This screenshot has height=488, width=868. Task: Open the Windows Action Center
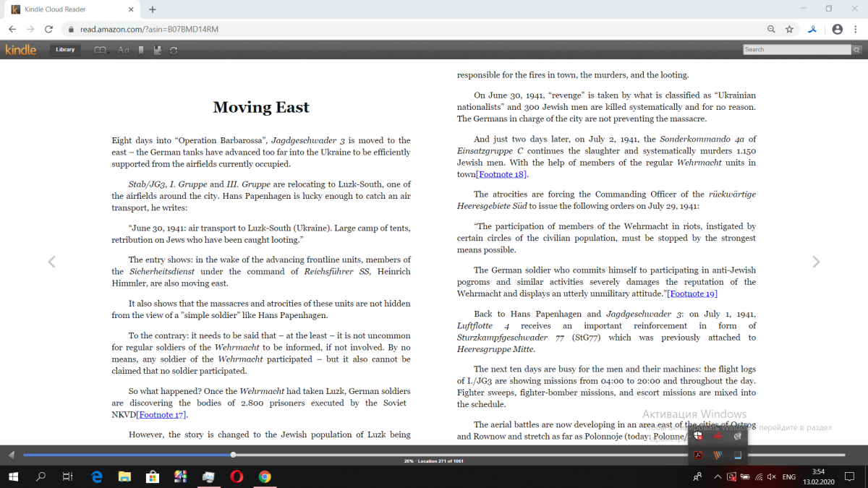pyautogui.click(x=851, y=477)
